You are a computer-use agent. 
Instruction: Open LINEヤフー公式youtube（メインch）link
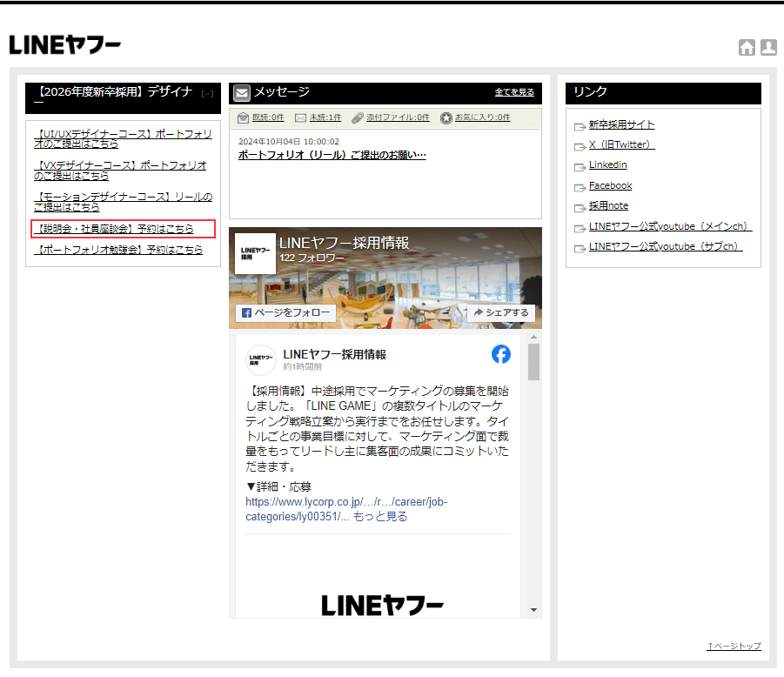coord(670,226)
